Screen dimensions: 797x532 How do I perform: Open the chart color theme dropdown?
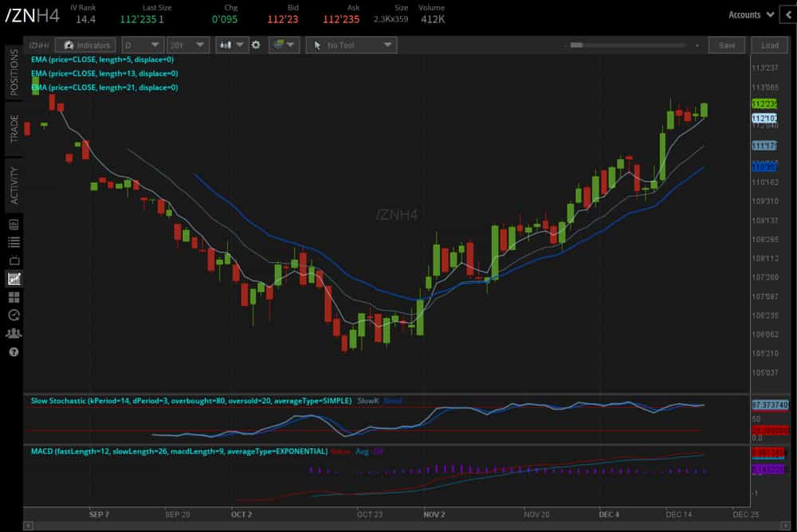pyautogui.click(x=285, y=45)
